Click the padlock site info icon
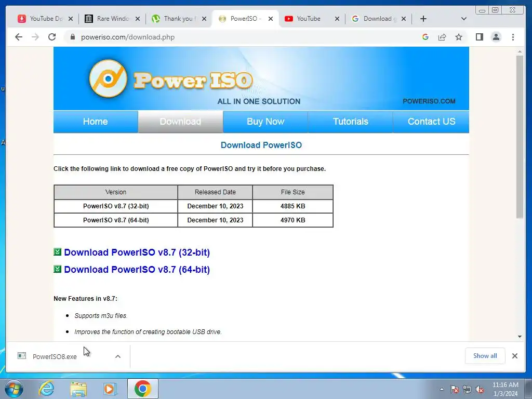532x399 pixels. point(72,37)
